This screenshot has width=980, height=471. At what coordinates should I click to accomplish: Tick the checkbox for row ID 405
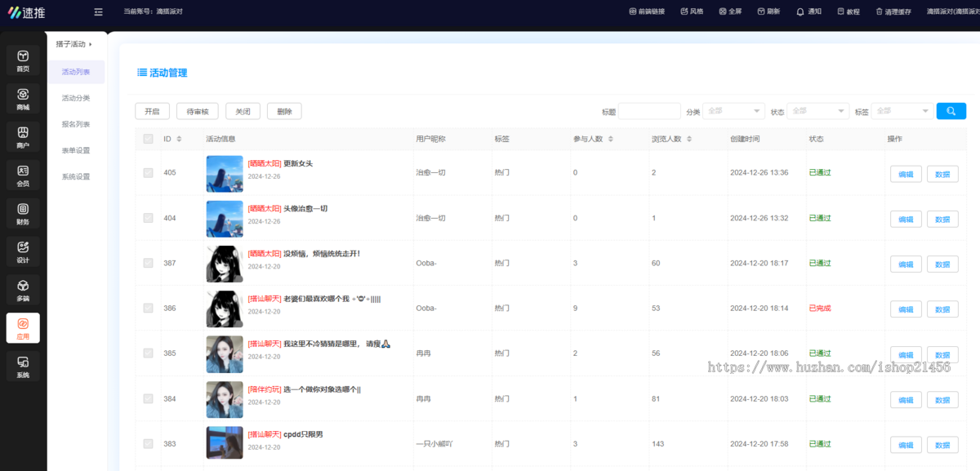148,173
